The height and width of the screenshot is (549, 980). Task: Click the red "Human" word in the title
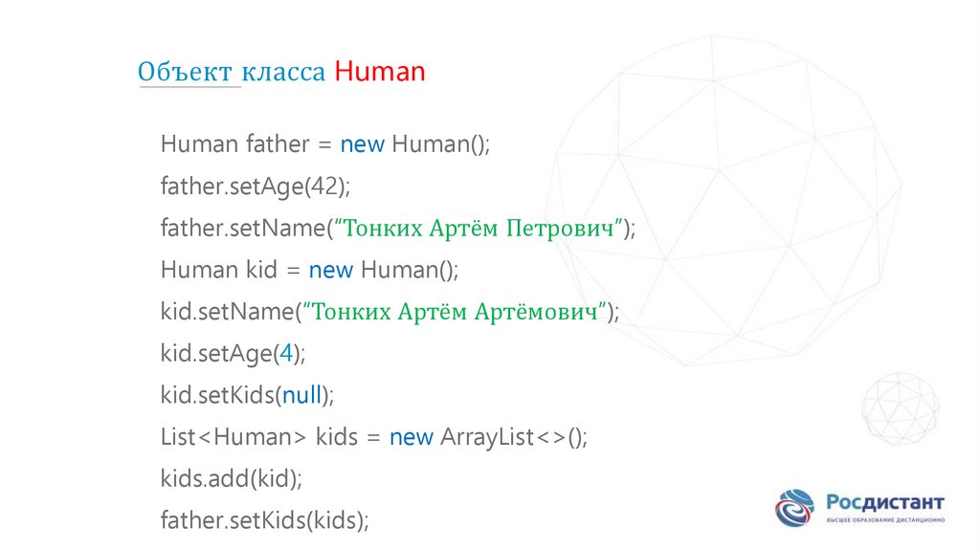pos(380,73)
